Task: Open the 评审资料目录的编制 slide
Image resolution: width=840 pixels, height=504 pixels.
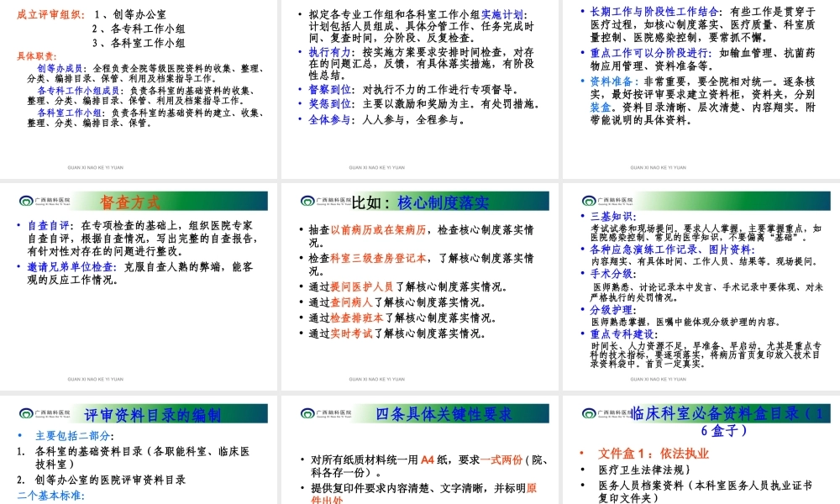Action: point(139,454)
